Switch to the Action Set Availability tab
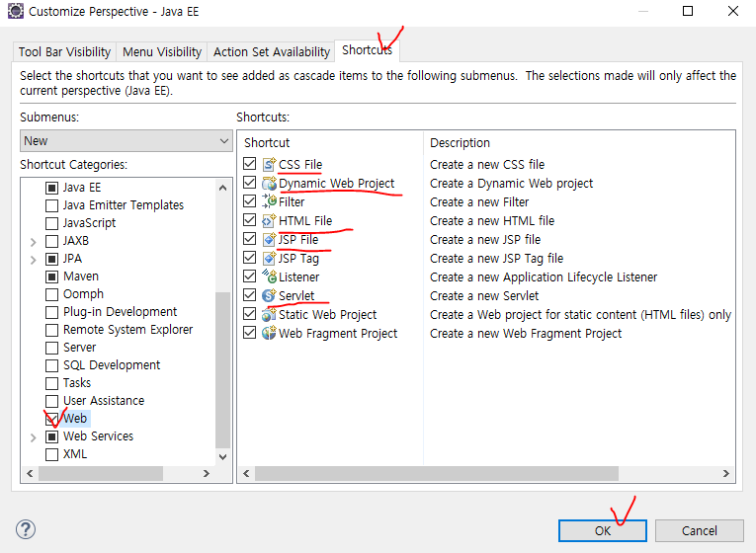 (x=272, y=52)
